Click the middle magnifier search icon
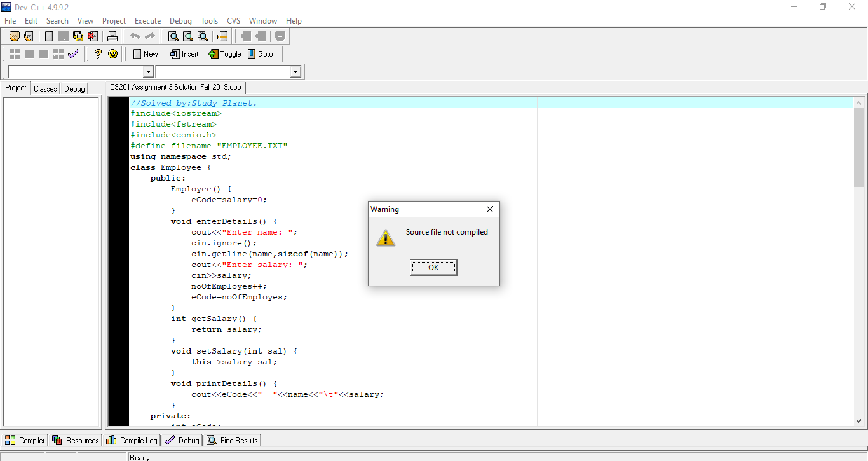Viewport: 868px width, 461px height. (187, 36)
